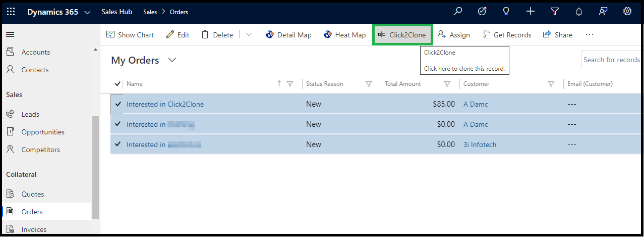Go to Competitors in the sidebar
Image resolution: width=644 pixels, height=237 pixels.
point(40,150)
